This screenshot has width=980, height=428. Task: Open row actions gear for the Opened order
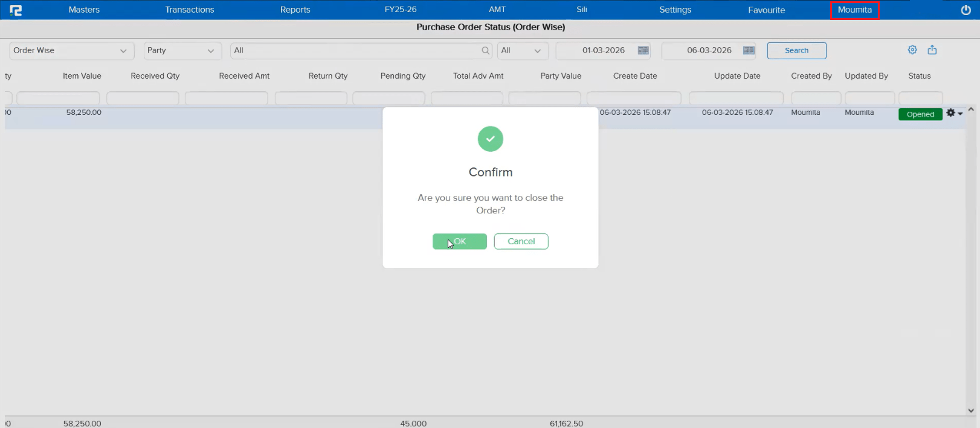pyautogui.click(x=954, y=113)
